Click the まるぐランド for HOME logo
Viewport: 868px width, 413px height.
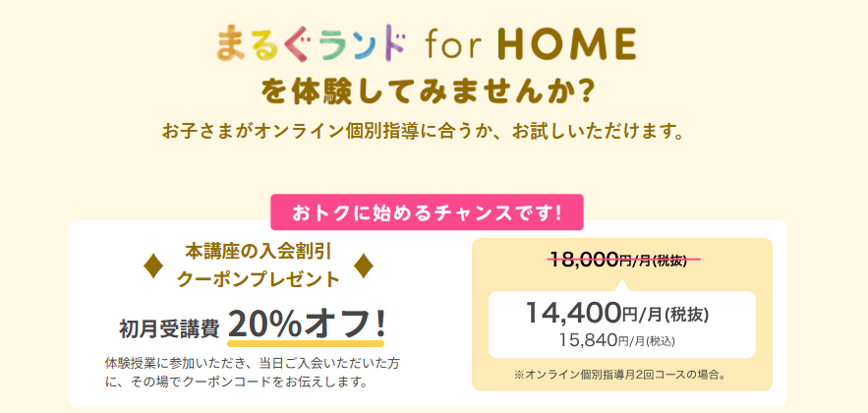tap(427, 43)
